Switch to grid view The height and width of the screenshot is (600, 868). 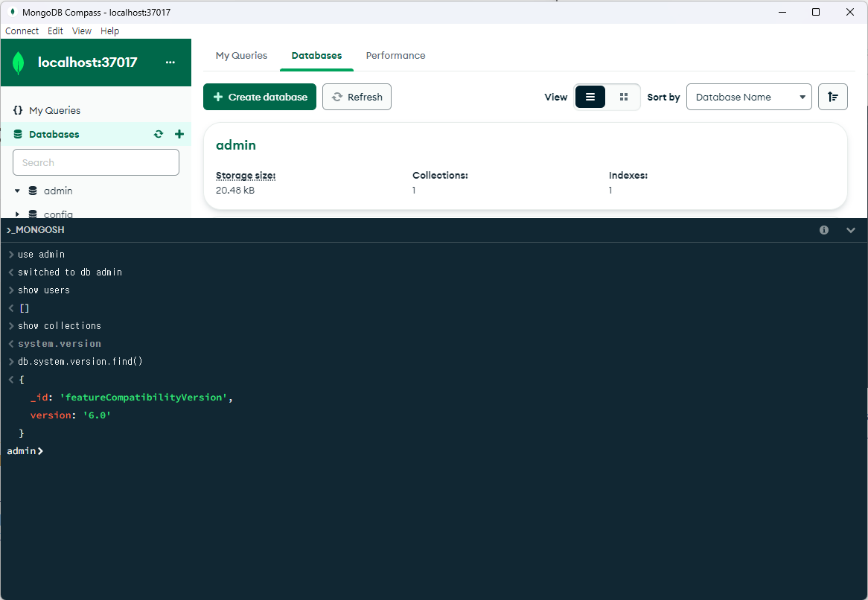tap(623, 97)
